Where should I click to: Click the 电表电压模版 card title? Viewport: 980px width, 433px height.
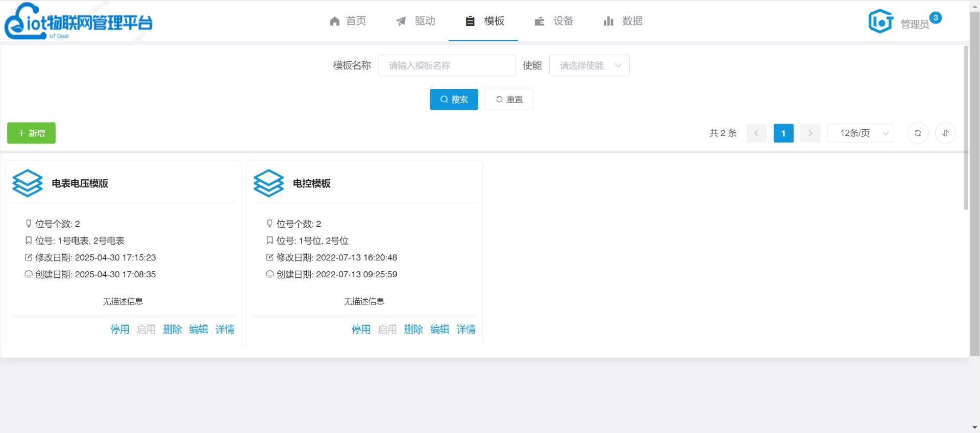point(80,183)
